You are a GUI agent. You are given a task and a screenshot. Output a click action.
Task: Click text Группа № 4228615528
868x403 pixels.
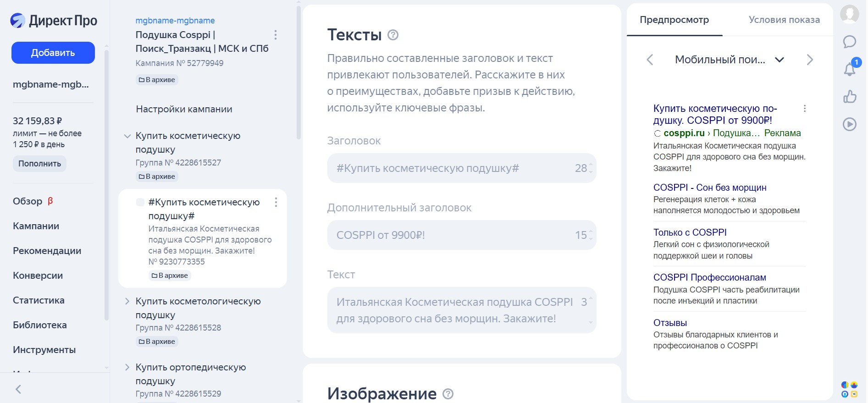coord(178,328)
